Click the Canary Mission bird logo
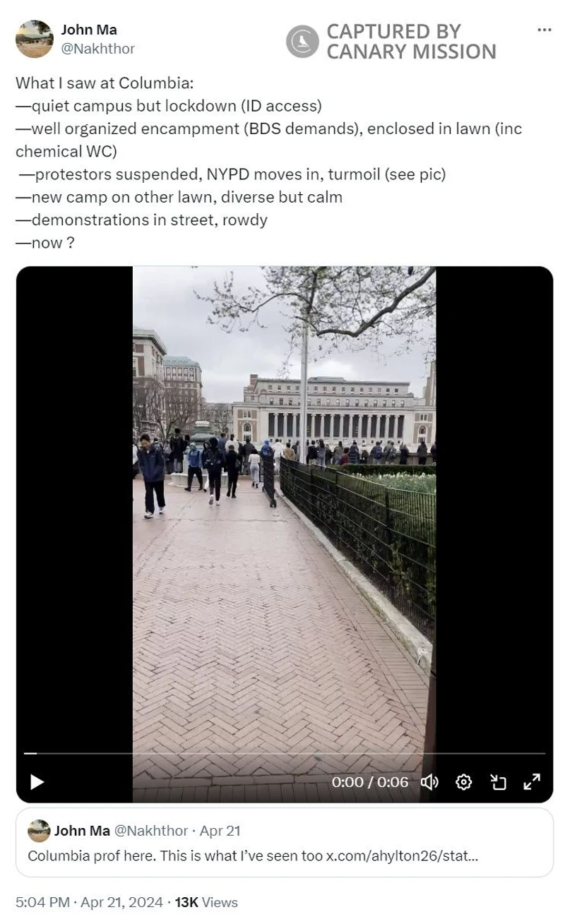 [302, 41]
